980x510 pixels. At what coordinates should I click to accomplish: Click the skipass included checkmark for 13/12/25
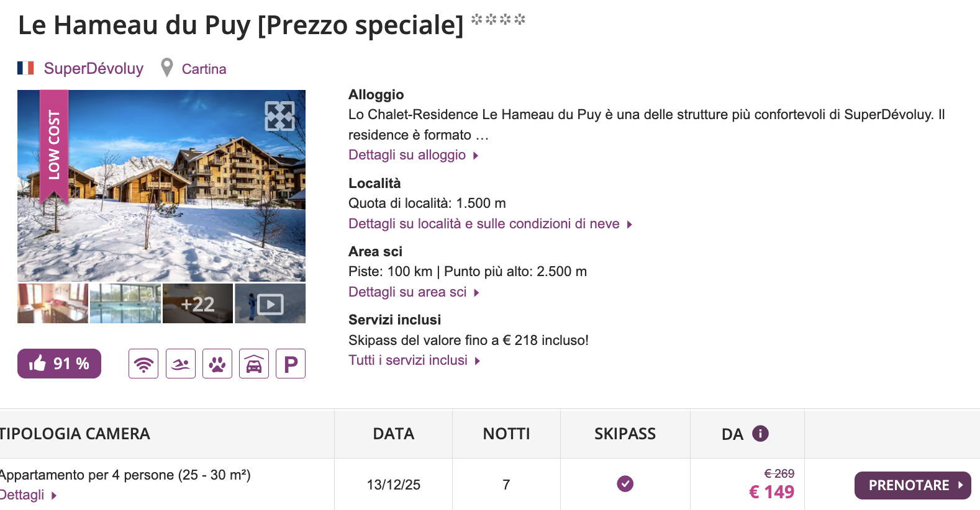625,483
